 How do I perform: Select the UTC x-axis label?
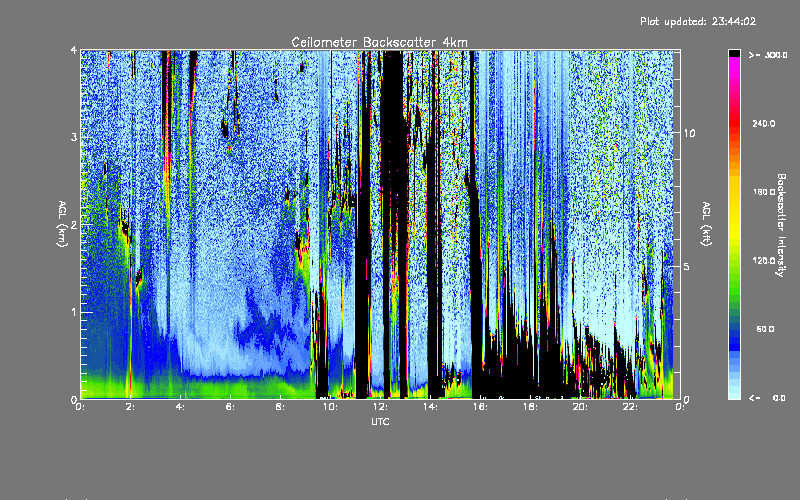coord(380,421)
